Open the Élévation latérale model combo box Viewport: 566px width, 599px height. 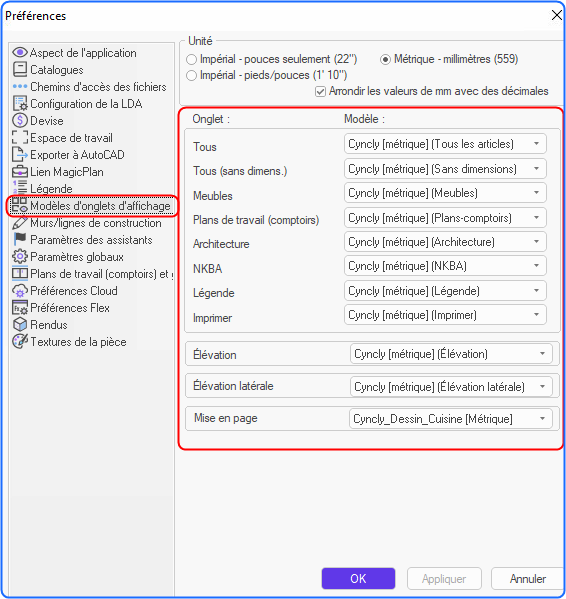click(x=451, y=387)
